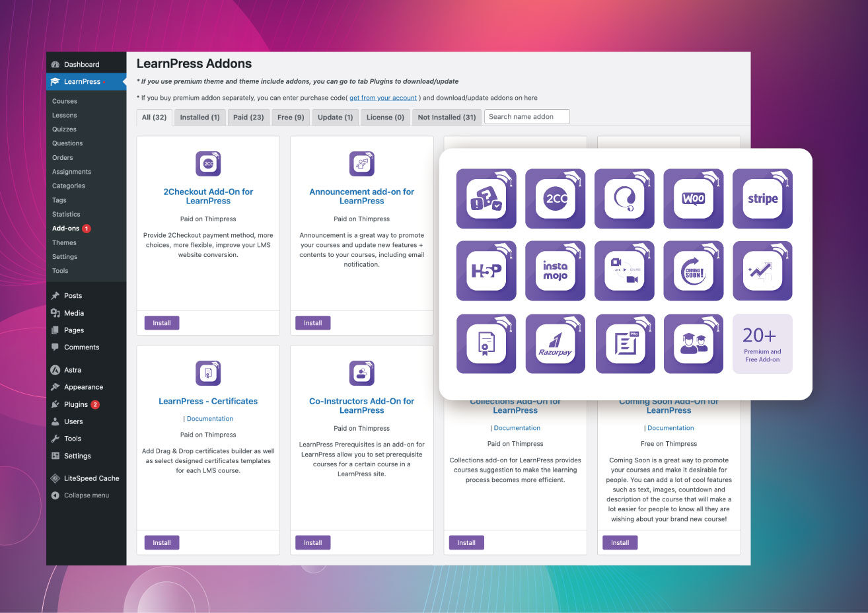Click the Coming Soon add-on icon
The height and width of the screenshot is (613, 868).
tap(694, 271)
